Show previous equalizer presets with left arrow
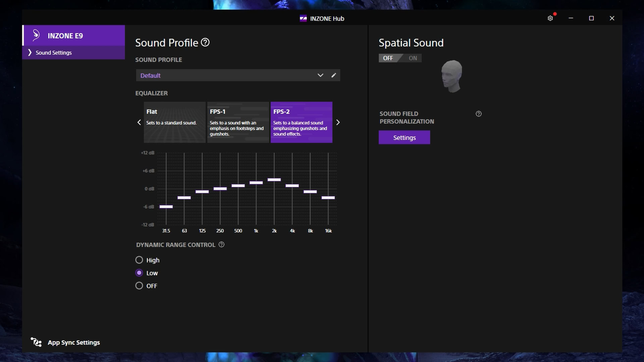Image resolution: width=644 pixels, height=362 pixels. pos(139,122)
